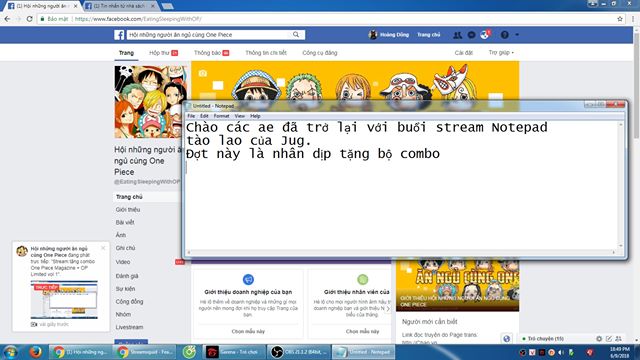
Task: Go to Trang chủ in Facebook header
Action: coord(429,35)
